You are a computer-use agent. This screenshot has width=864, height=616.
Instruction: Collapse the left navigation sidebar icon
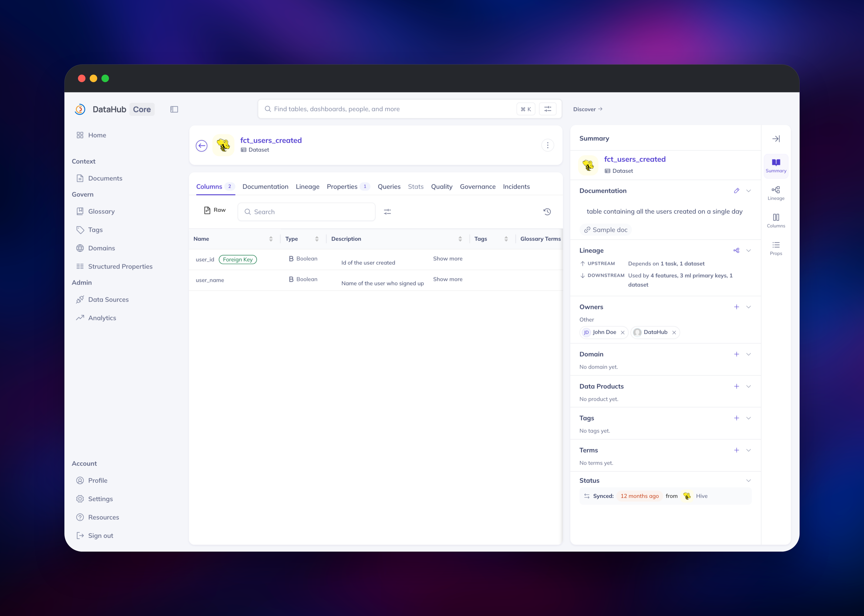coord(174,109)
